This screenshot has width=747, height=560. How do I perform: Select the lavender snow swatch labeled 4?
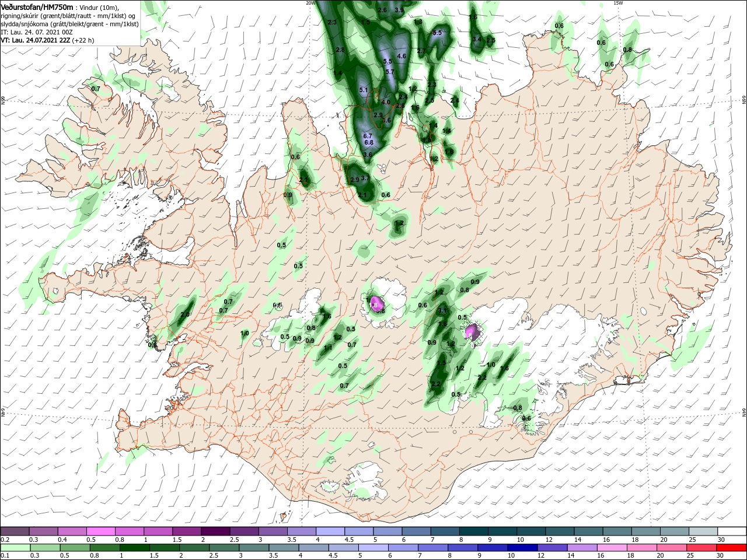point(330,531)
